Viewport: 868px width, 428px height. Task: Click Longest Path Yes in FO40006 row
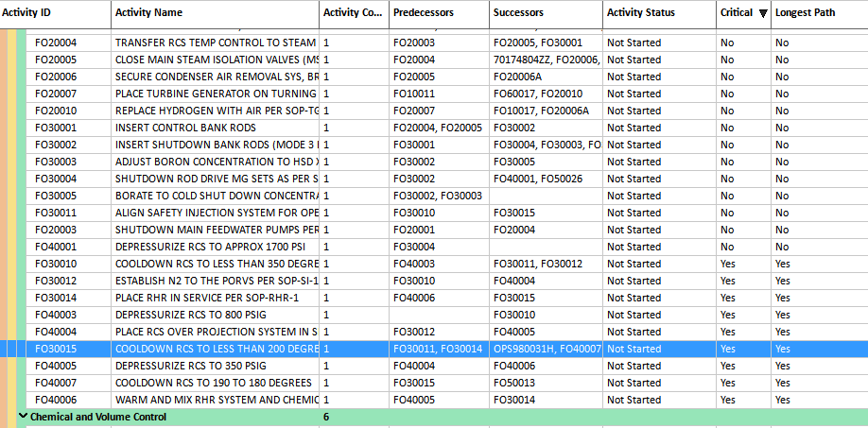coord(783,400)
